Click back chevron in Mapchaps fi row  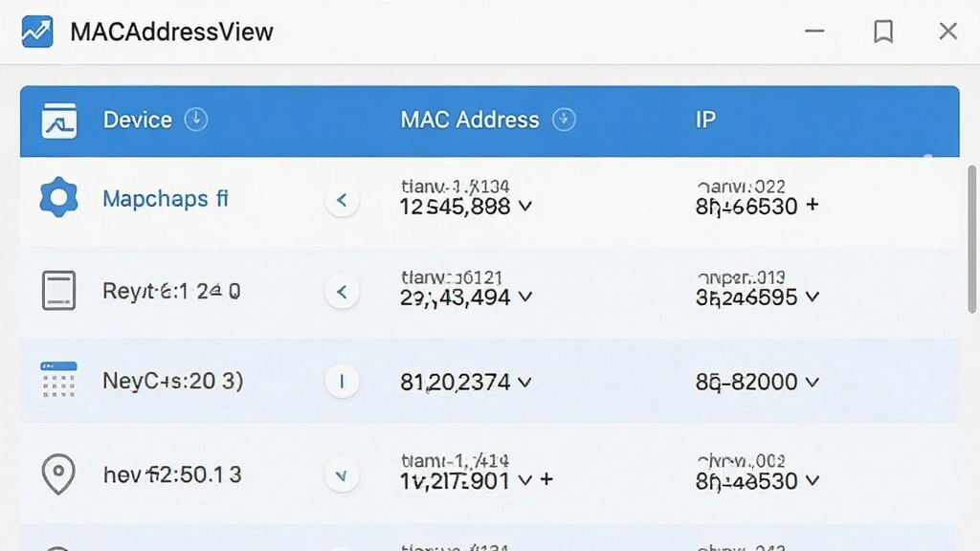(342, 200)
